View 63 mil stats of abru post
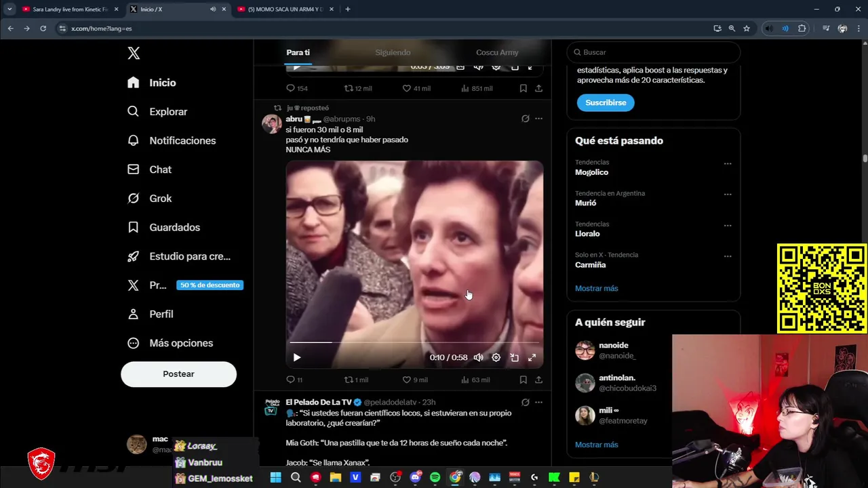This screenshot has width=868, height=488. coord(475,380)
